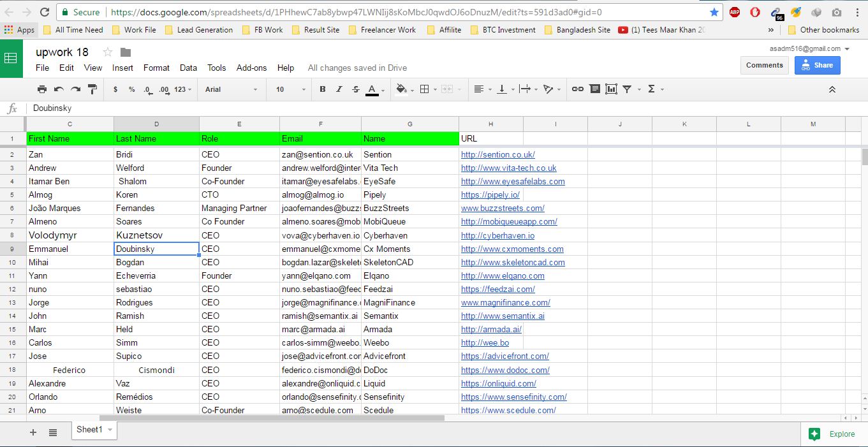The width and height of the screenshot is (868, 447).
Task: Click the Insert link icon
Action: click(x=578, y=89)
